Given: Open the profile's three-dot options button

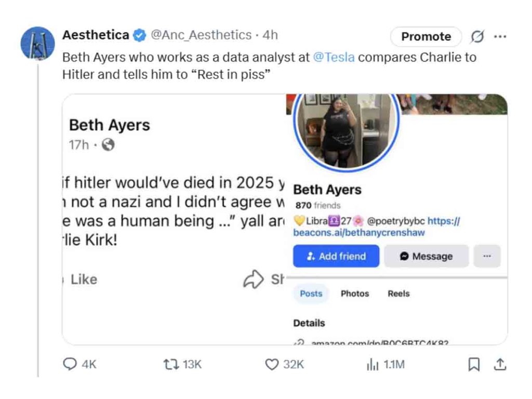Looking at the screenshot, I should pyautogui.click(x=487, y=256).
